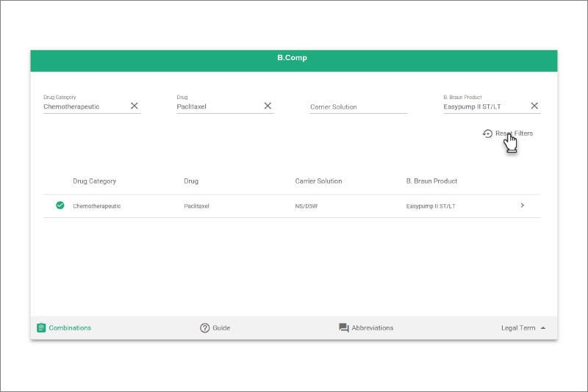Image resolution: width=588 pixels, height=392 pixels.
Task: Expand the Chemotherapeutic row chevron arrow
Action: (523, 206)
